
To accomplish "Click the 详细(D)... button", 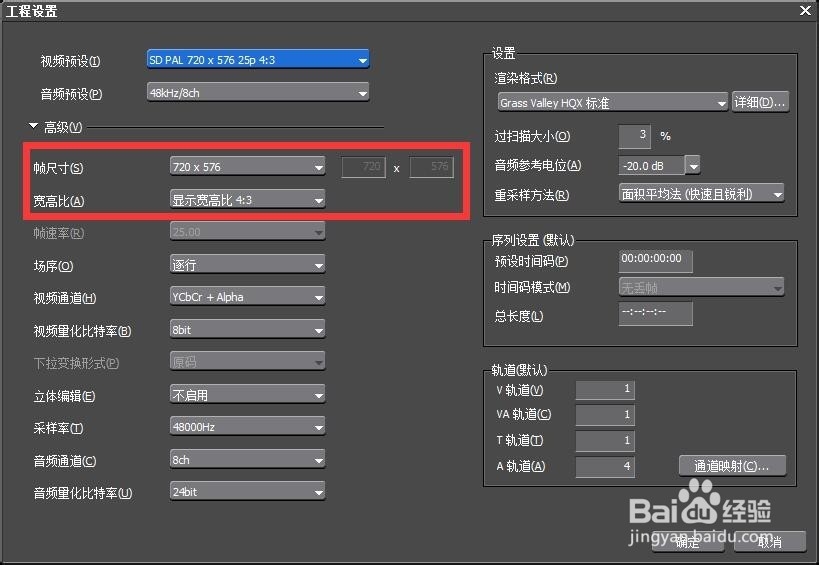I will tap(760, 102).
